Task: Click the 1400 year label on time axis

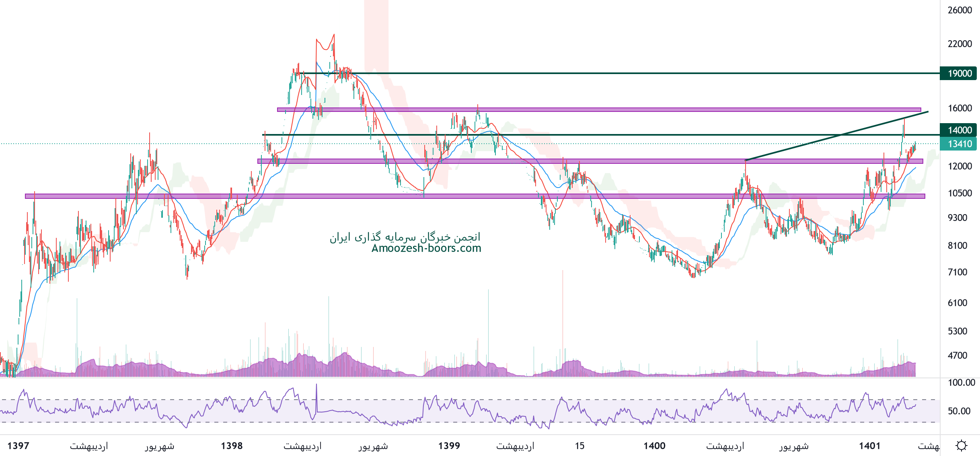Action: click(x=654, y=446)
